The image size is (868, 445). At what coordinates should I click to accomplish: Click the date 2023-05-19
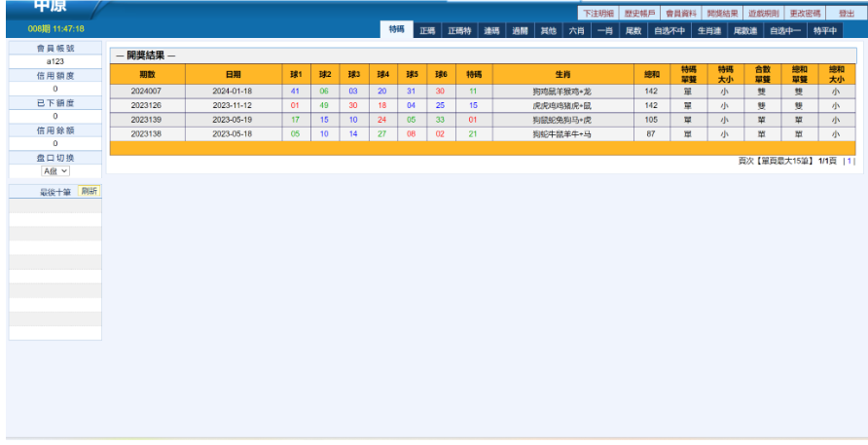[232, 120]
